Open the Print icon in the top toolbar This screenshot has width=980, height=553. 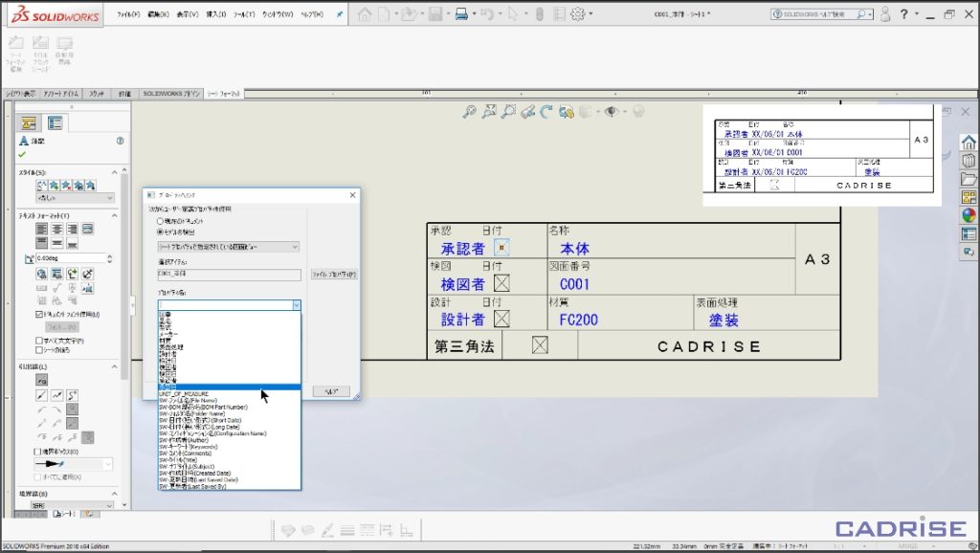pyautogui.click(x=461, y=15)
